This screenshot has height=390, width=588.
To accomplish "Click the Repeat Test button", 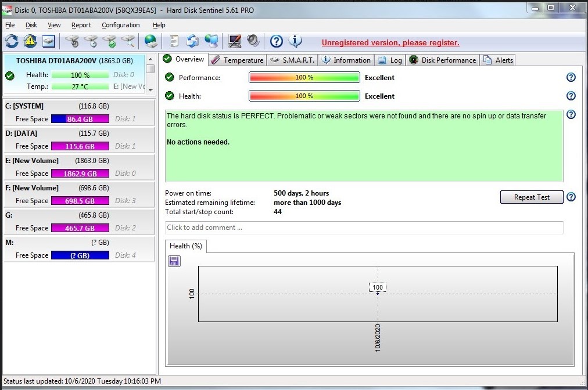I will point(532,197).
